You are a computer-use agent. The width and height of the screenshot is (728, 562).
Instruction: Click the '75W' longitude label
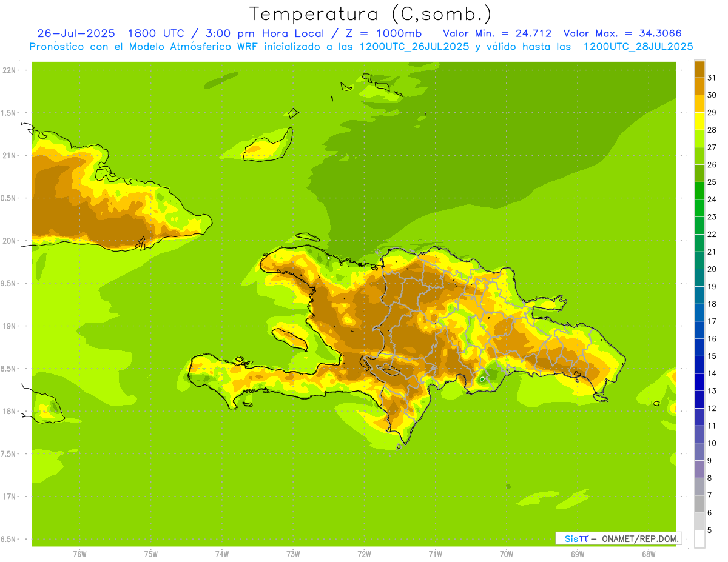[151, 554]
